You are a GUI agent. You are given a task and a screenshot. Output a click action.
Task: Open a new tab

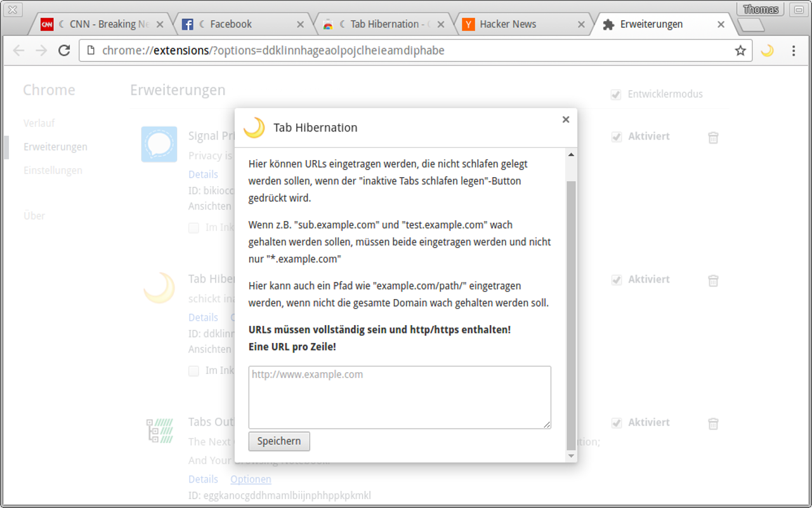[752, 25]
